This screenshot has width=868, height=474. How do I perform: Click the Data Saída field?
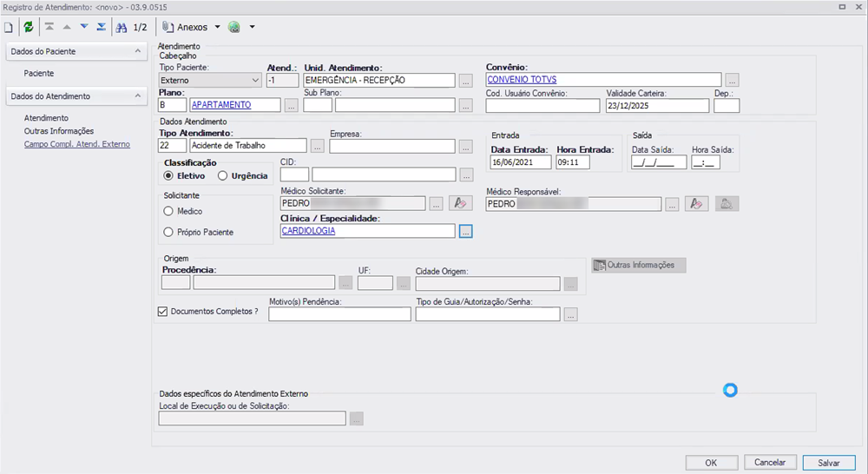pyautogui.click(x=660, y=162)
